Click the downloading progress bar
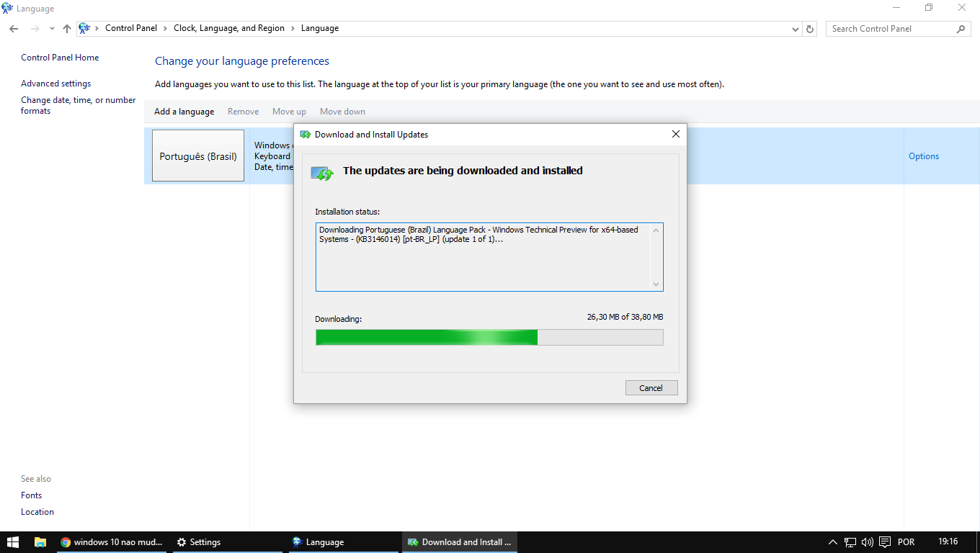The height and width of the screenshot is (553, 980). (x=489, y=337)
